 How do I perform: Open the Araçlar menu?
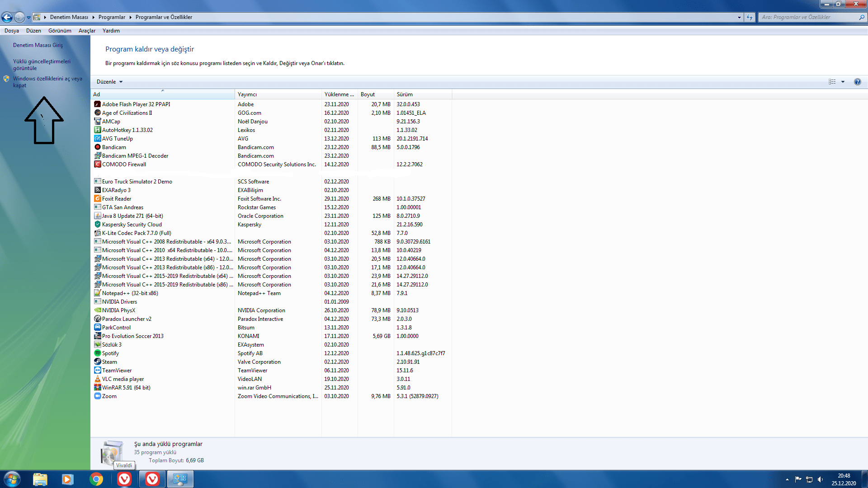[87, 31]
